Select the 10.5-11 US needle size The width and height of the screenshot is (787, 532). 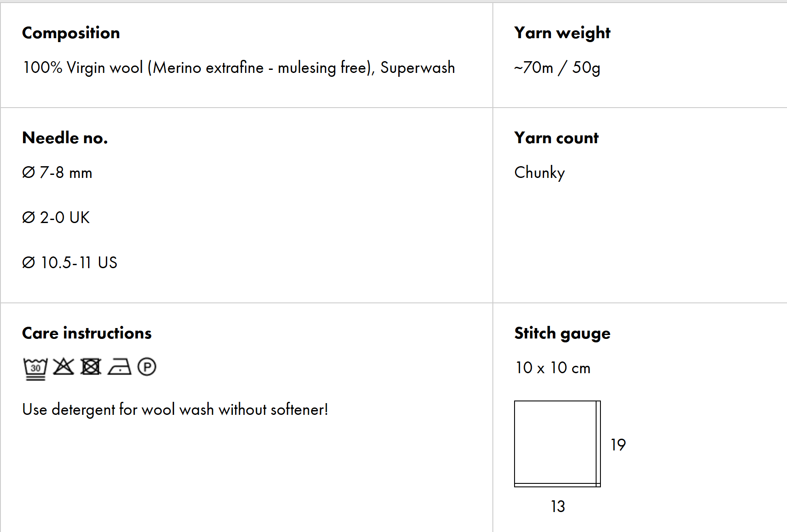(x=70, y=263)
